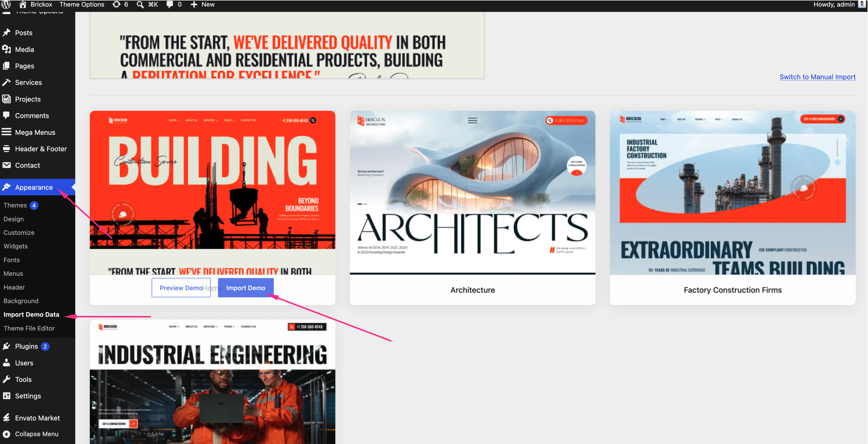
Task: Open Fonts submenu item
Action: [x=12, y=260]
